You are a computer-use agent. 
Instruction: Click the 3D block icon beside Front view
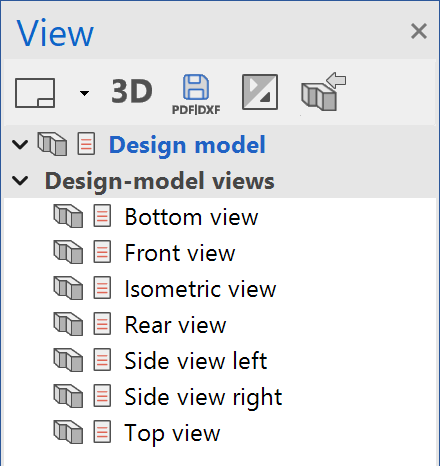[68, 252]
